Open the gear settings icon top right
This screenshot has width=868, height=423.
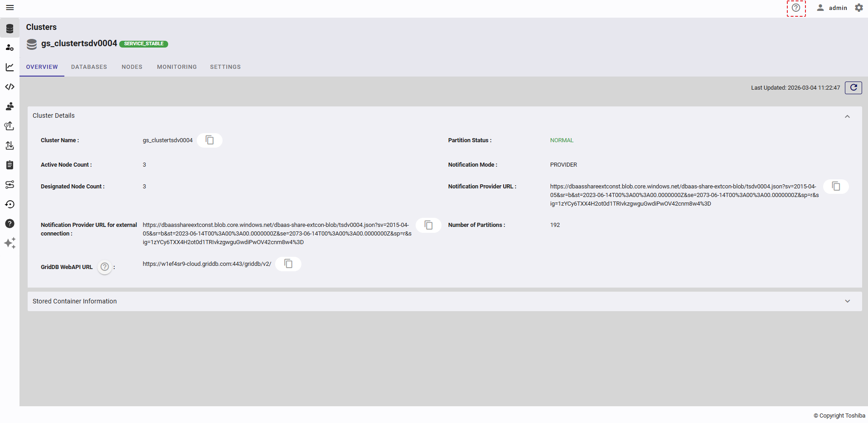[858, 8]
